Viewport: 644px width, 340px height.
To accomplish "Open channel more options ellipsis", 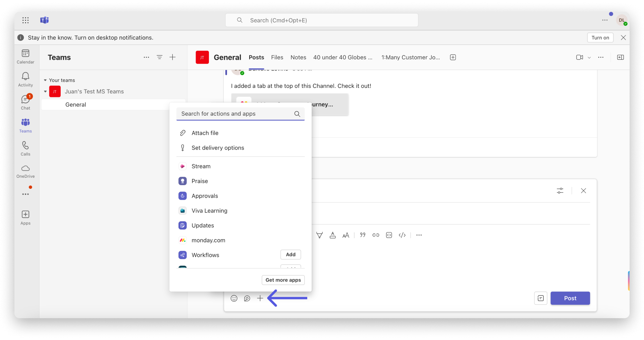I will point(601,57).
